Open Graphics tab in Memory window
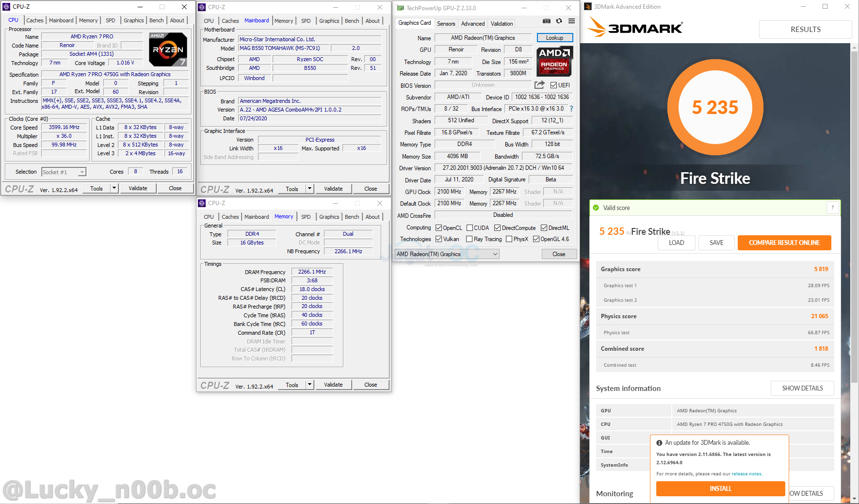Viewport: 859px width, 504px height. [329, 217]
